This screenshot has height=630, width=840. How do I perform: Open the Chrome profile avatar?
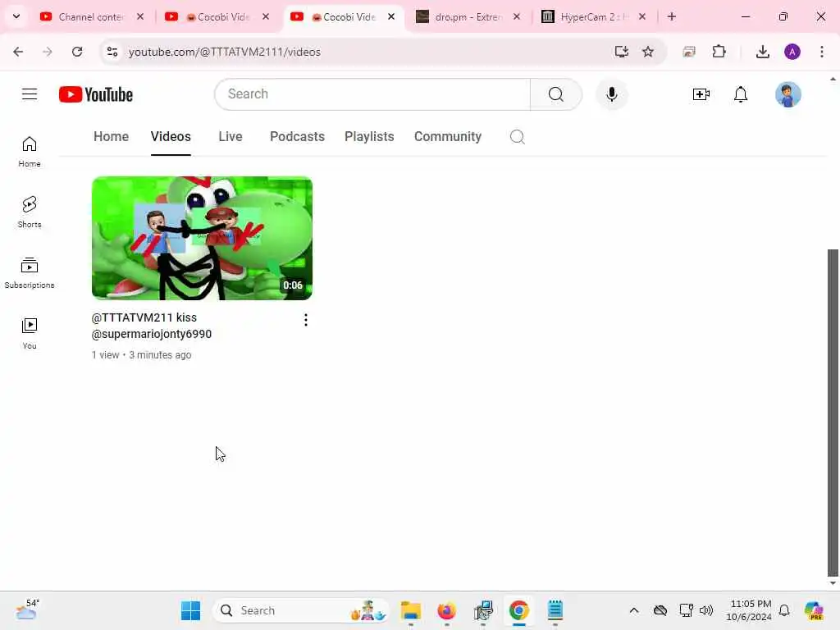(x=792, y=52)
